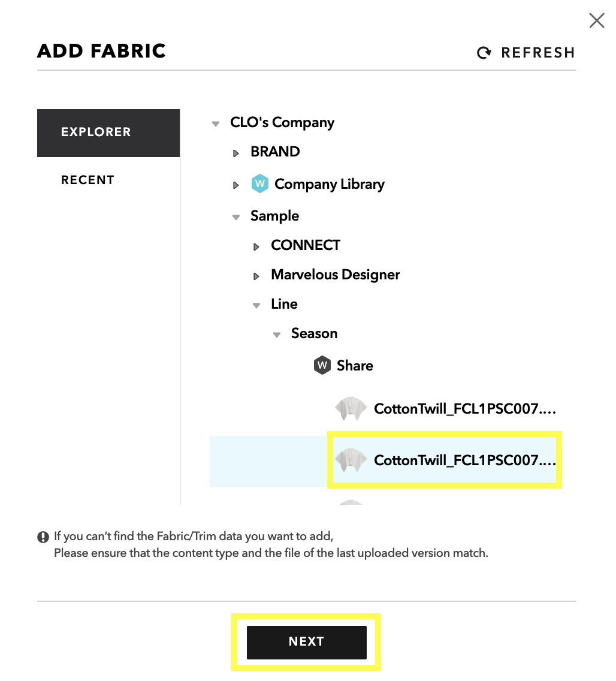Click the circular refresh arrow icon
Image resolution: width=616 pixels, height=681 pixels.
pos(484,53)
